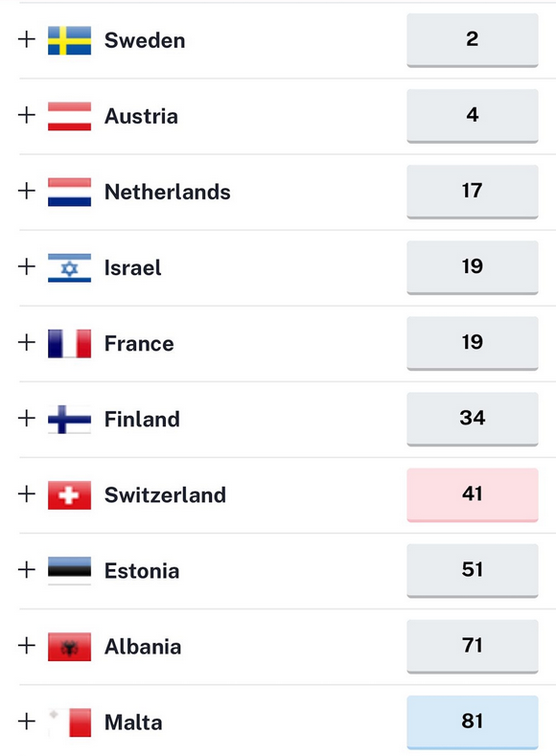The width and height of the screenshot is (556, 756).
Task: Expand the Estonia row with plus sign
Action: [27, 570]
